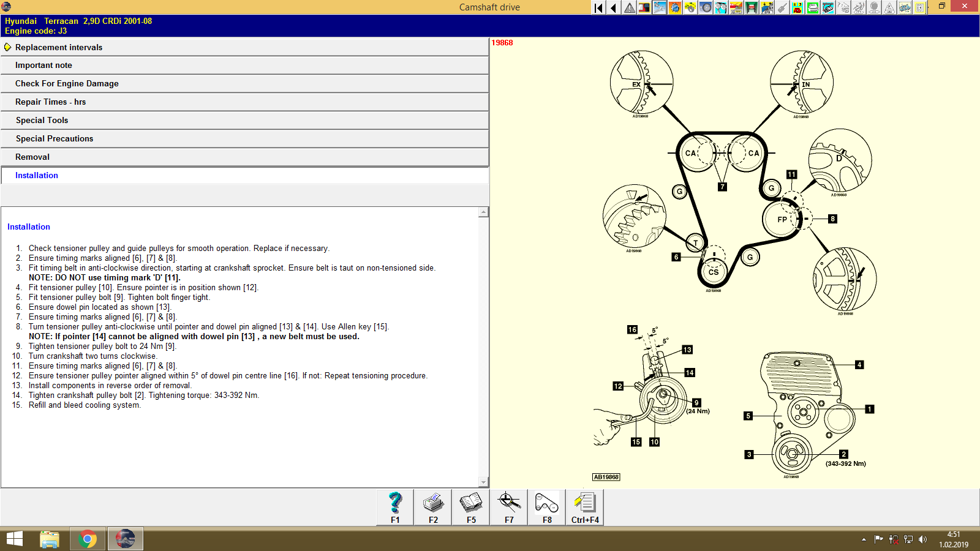Open notes with the Ctrl+F4 pencil icon
The height and width of the screenshot is (551, 980).
[x=585, y=507]
